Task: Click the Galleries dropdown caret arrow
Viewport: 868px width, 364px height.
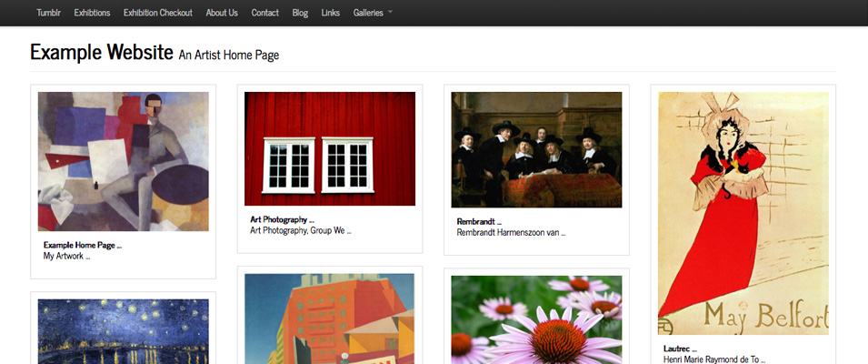Action: (390, 12)
